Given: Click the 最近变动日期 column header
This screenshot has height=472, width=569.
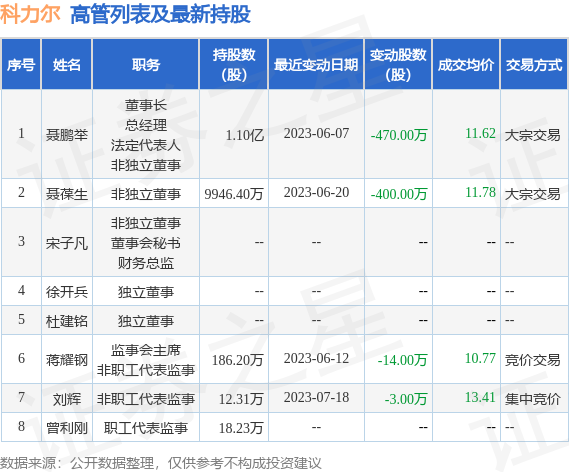Looking at the screenshot, I should (316, 65).
